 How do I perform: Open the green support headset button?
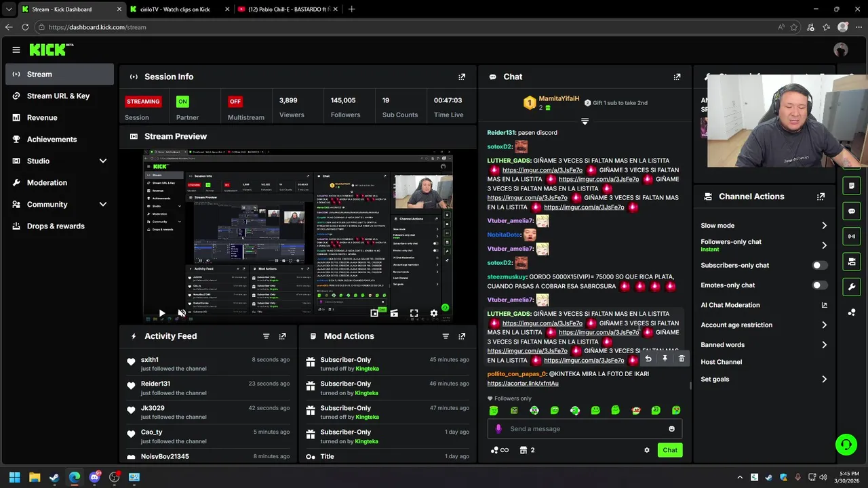pos(846,445)
